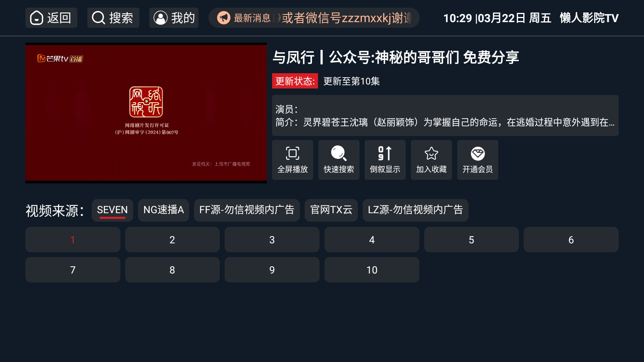The height and width of the screenshot is (362, 644).
Task: Play episode 5
Action: coord(471,240)
